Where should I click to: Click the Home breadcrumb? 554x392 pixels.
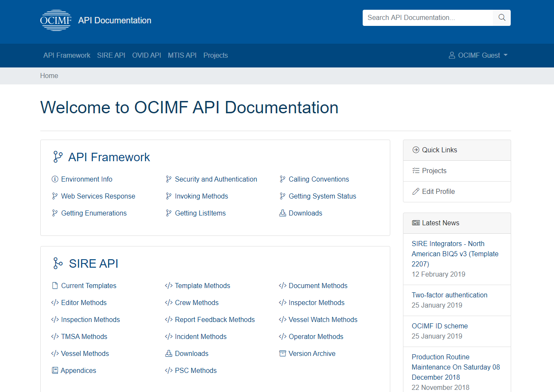coord(49,76)
